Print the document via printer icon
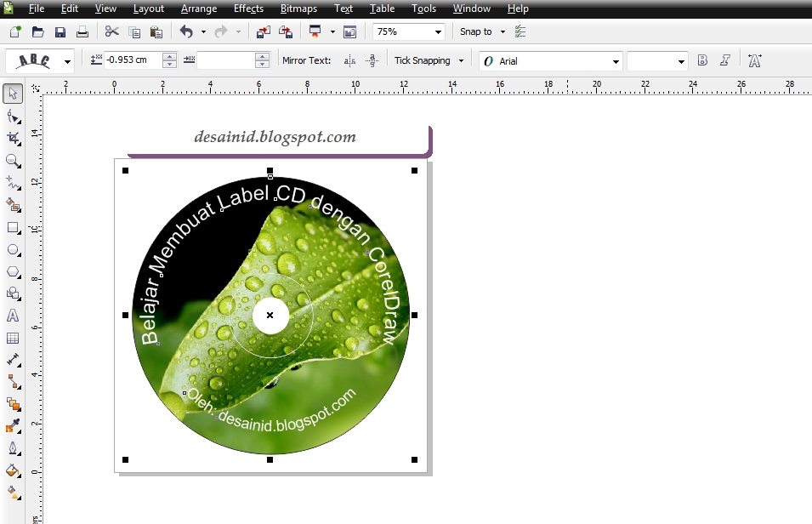 [x=82, y=32]
